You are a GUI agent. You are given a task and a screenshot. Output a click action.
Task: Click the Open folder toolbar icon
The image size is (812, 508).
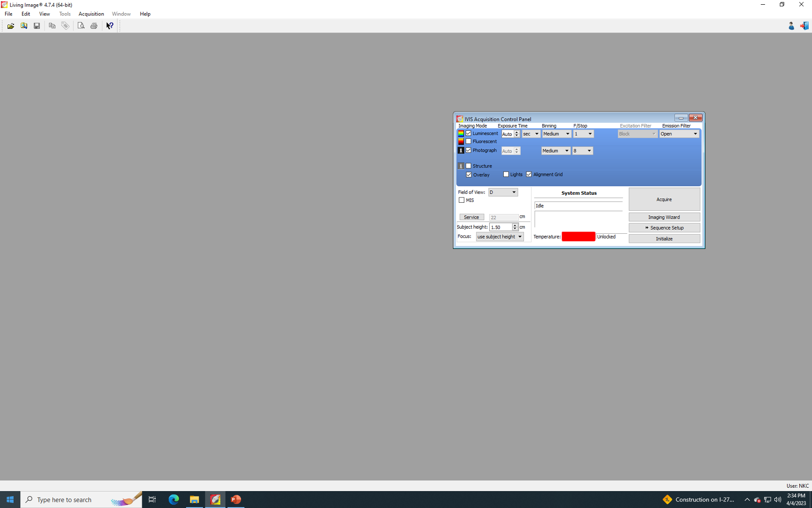coord(10,26)
